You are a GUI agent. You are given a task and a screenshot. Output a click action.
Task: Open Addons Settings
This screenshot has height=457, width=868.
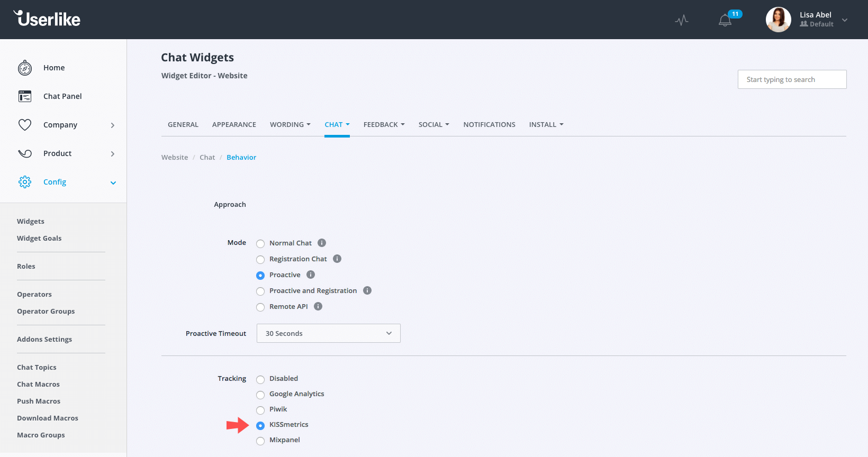44,340
